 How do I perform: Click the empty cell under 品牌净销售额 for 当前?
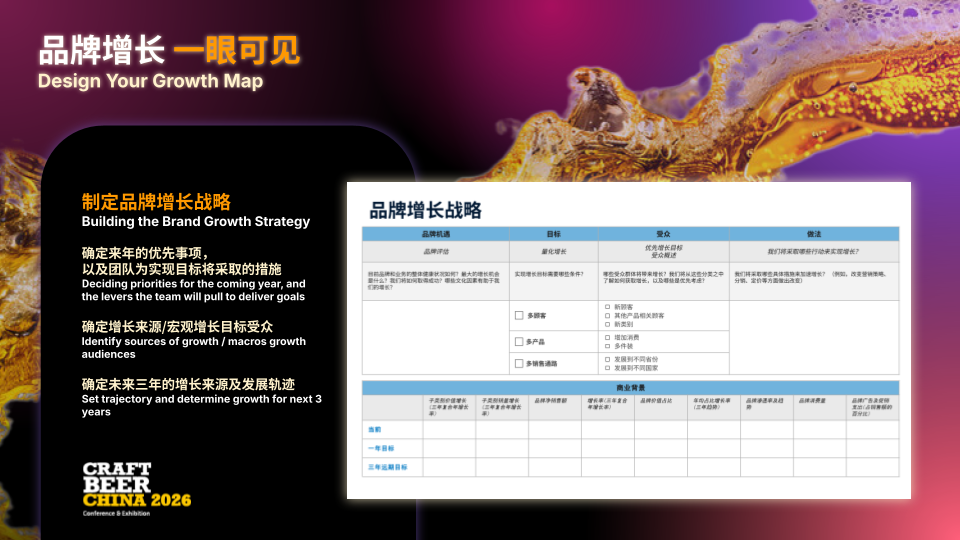[x=554, y=429]
